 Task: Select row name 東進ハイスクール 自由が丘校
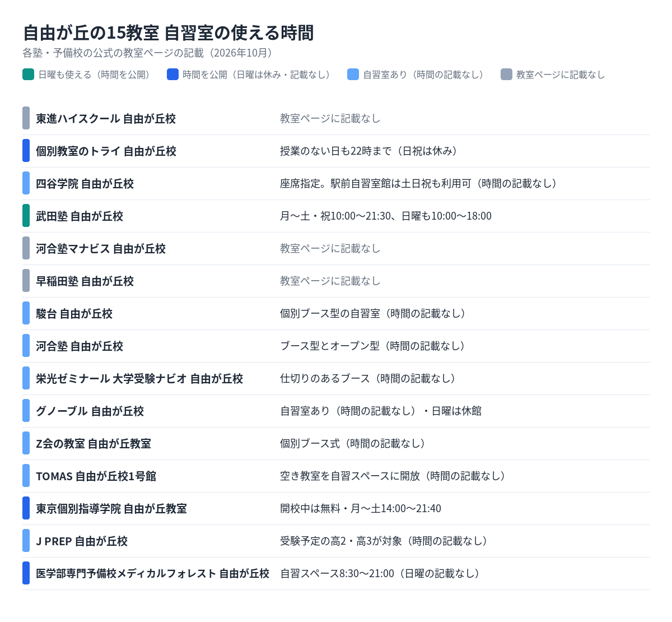point(106,118)
